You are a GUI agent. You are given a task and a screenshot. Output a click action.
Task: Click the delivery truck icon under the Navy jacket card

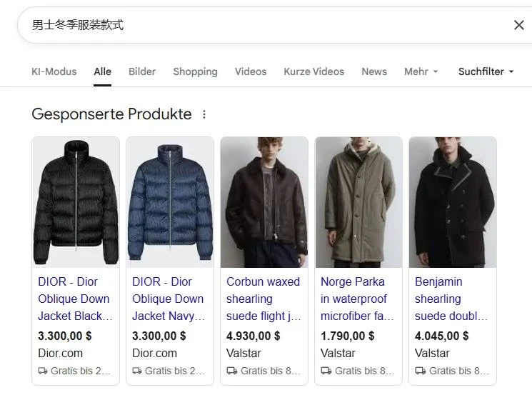[x=137, y=371]
